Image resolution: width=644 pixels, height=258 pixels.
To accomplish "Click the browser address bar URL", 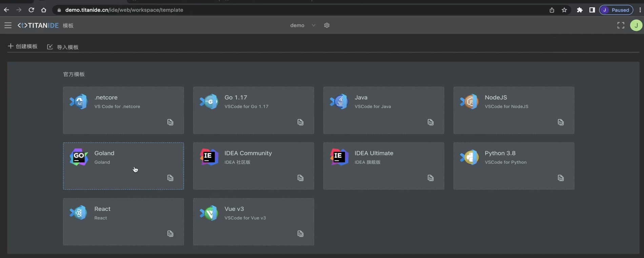I will pos(124,10).
